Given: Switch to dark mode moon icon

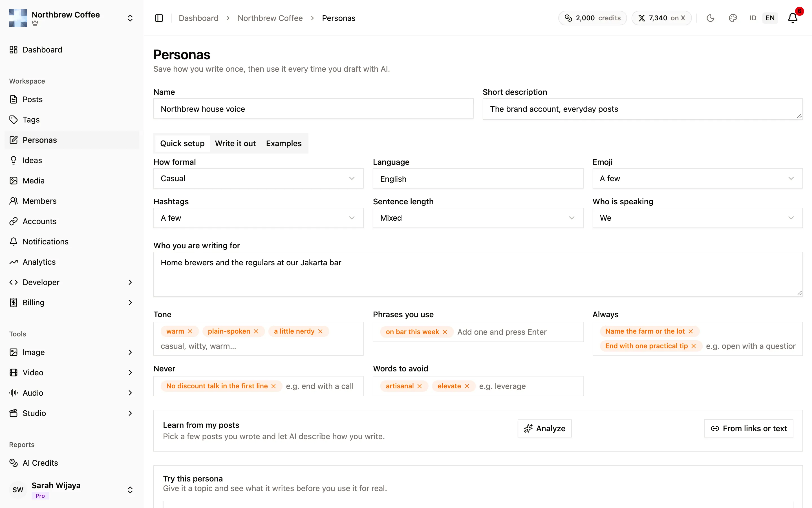Looking at the screenshot, I should click(x=710, y=18).
